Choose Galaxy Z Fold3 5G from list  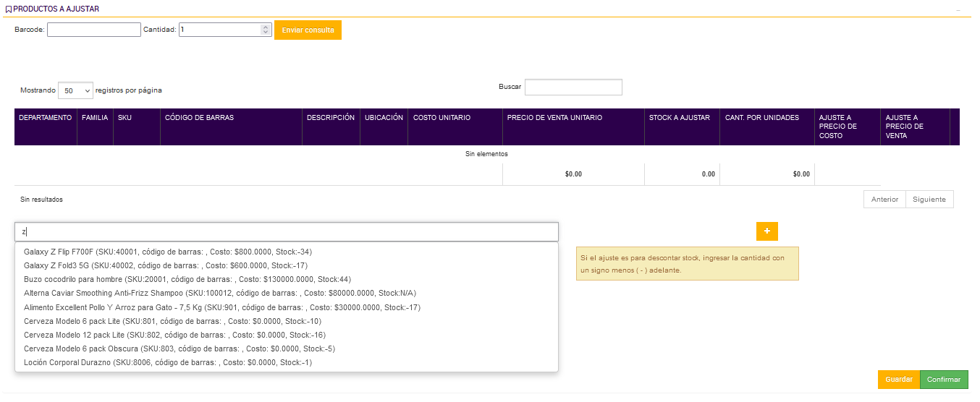coord(166,265)
